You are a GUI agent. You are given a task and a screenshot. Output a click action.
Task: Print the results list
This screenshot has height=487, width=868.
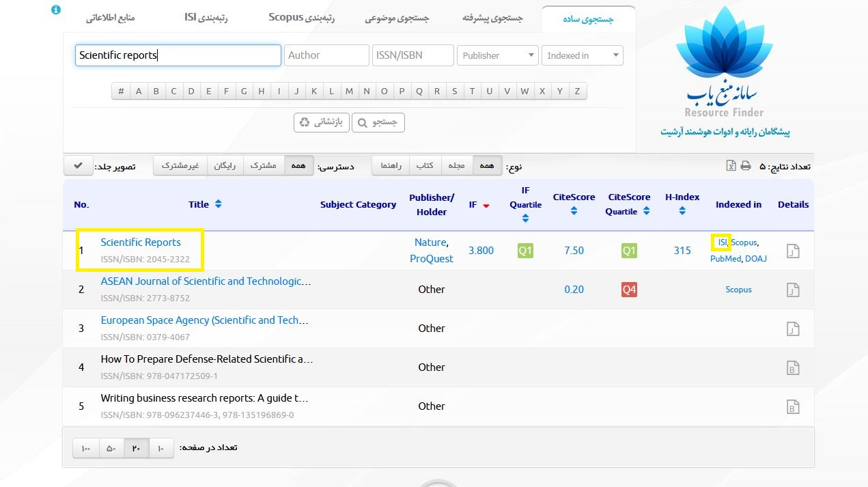746,166
